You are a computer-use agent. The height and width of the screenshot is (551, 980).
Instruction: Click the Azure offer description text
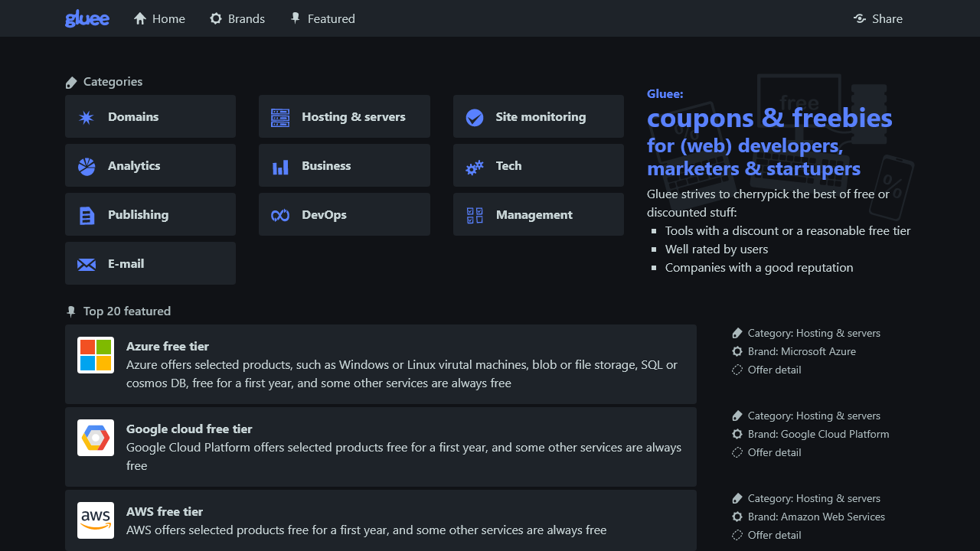402,373
